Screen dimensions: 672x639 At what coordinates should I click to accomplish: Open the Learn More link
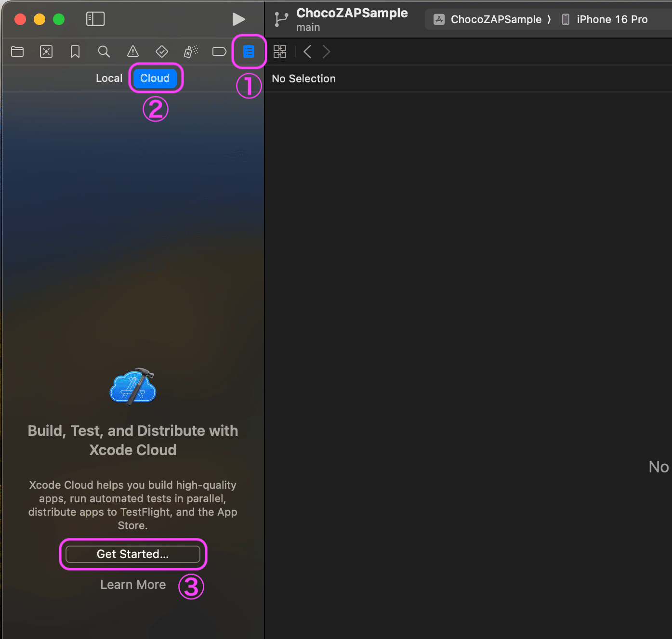pos(133,585)
